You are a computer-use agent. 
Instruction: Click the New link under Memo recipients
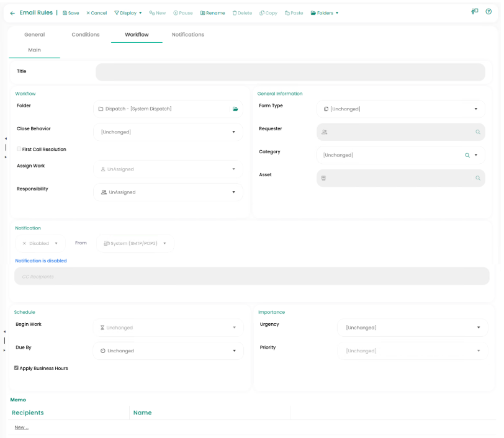(21, 427)
